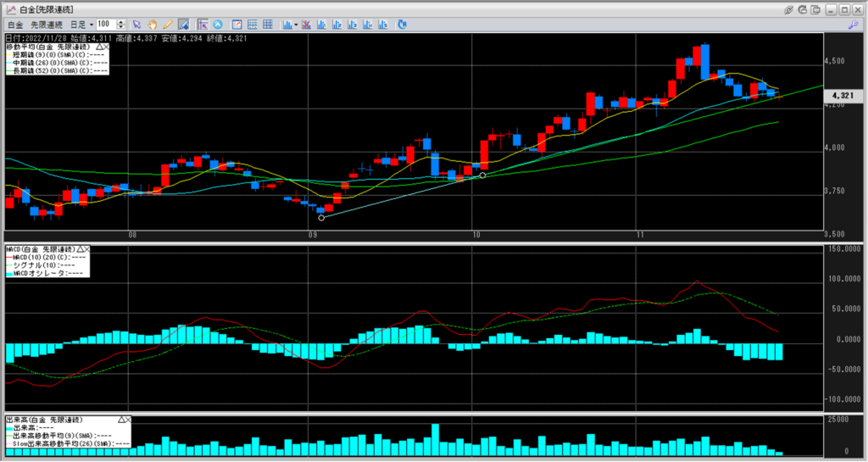Click the wrench settings icon
The height and width of the screenshot is (462, 868).
point(853,25)
